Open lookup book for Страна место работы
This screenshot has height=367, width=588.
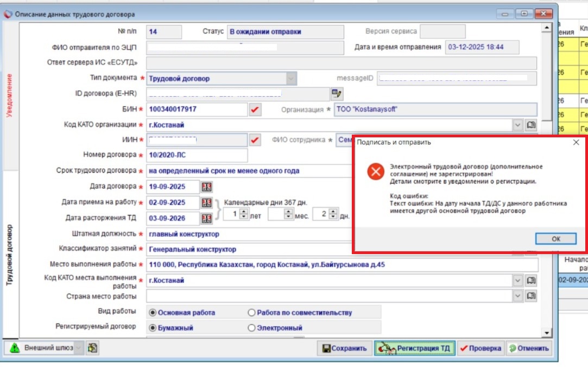pyautogui.click(x=531, y=296)
